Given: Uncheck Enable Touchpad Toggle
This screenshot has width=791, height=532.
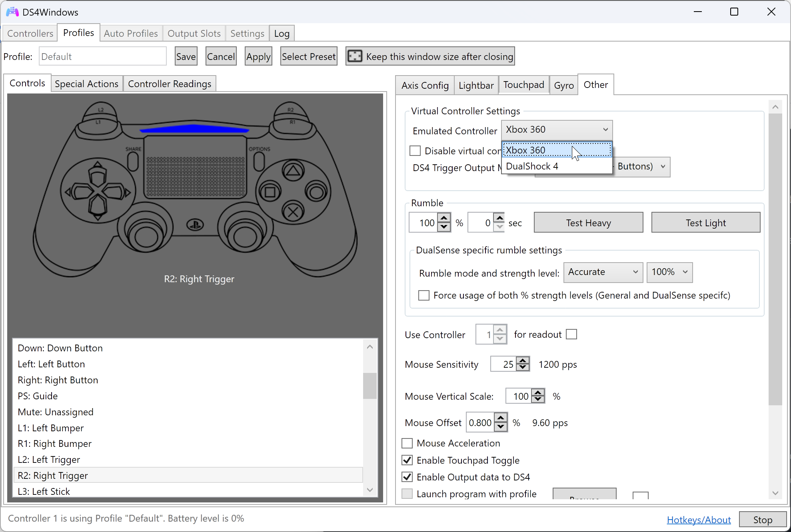Looking at the screenshot, I should tap(407, 460).
